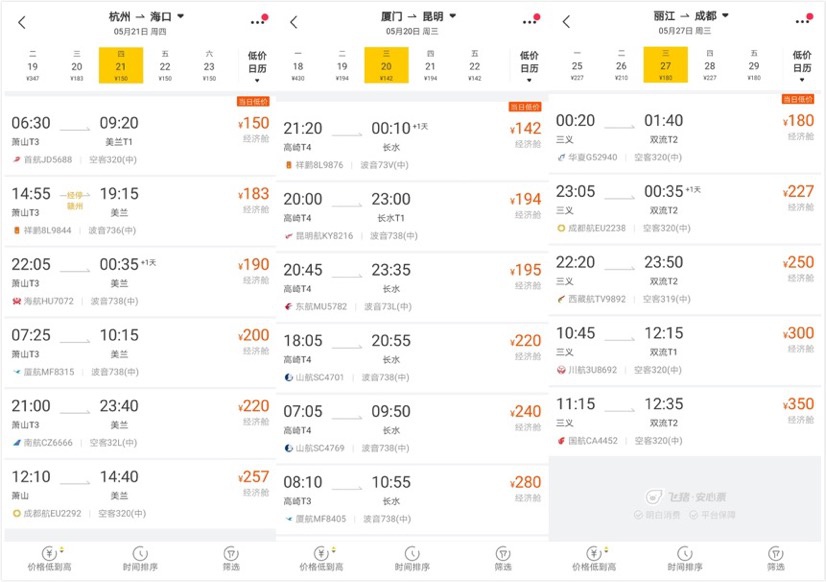Tap the back arrow on 丽江→成都 panel
Image resolution: width=826 pixels, height=582 pixels.
566,22
